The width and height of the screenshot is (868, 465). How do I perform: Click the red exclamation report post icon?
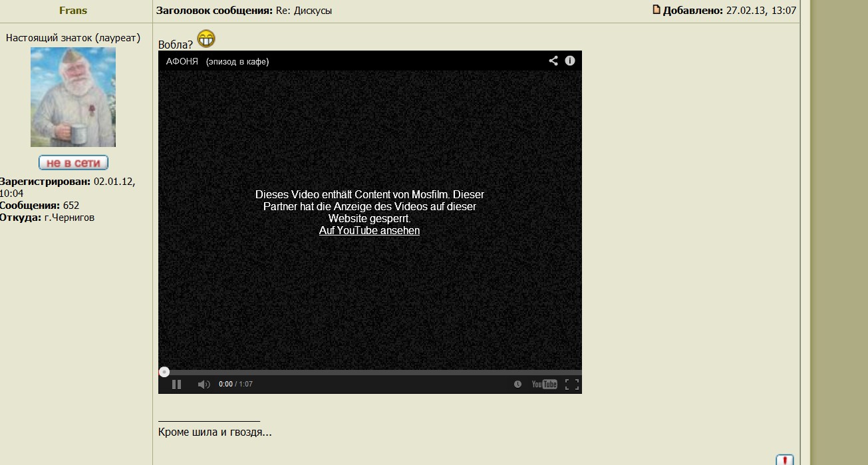pyautogui.click(x=784, y=460)
